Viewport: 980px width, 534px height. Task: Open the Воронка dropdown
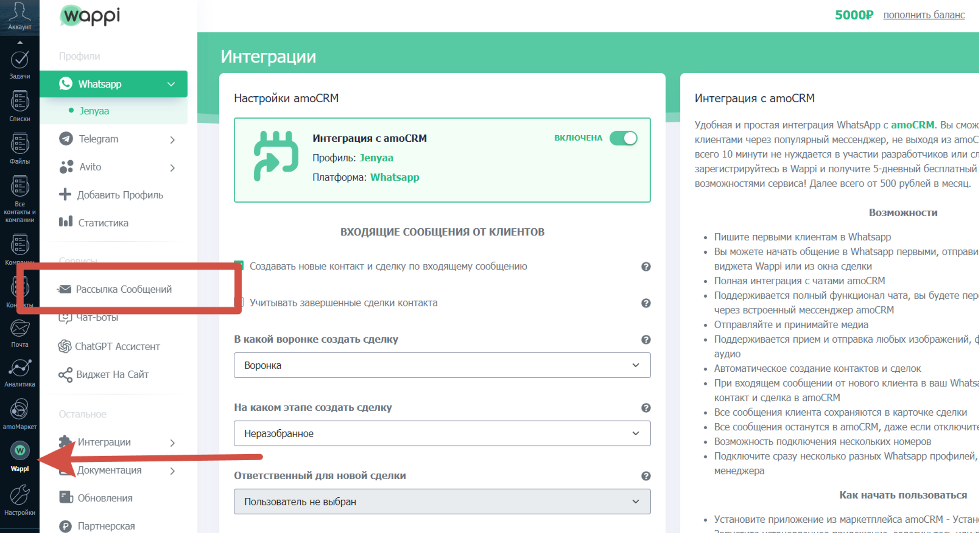[442, 365]
